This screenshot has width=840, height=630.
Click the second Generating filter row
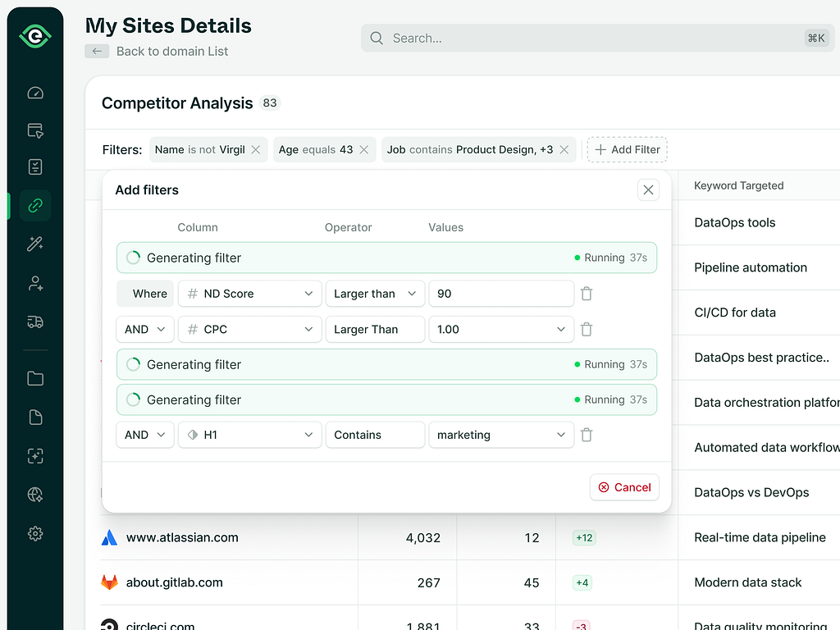point(387,364)
